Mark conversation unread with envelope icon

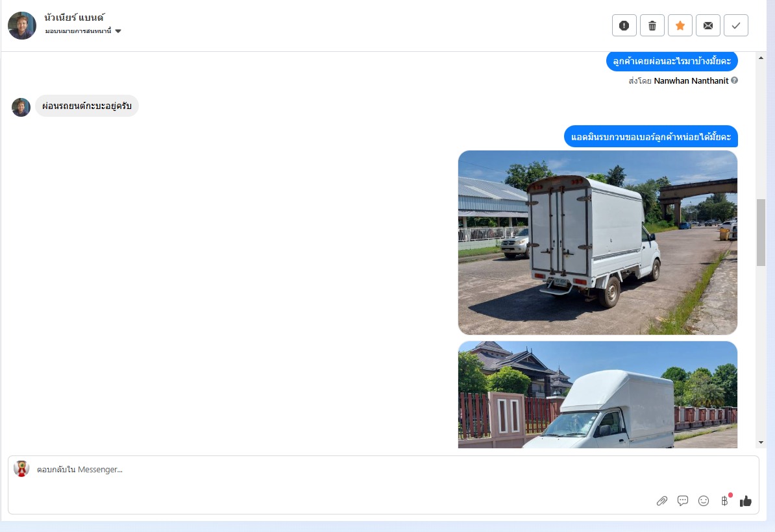pos(708,26)
